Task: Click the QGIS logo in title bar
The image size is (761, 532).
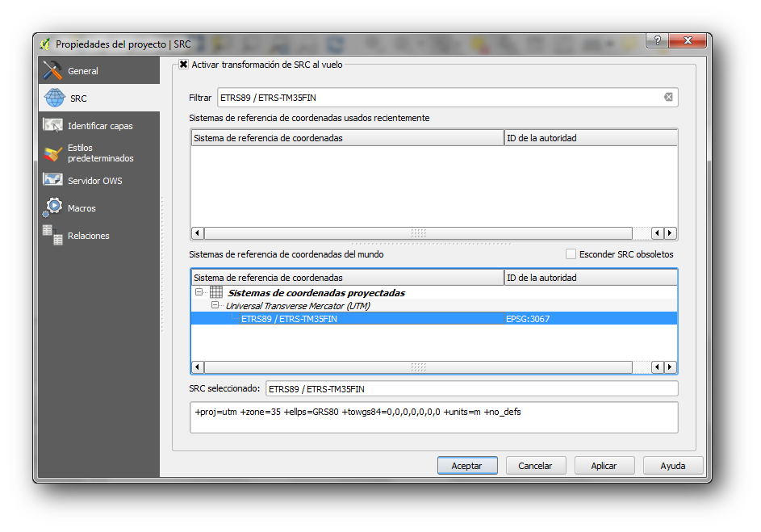Action: (44, 44)
